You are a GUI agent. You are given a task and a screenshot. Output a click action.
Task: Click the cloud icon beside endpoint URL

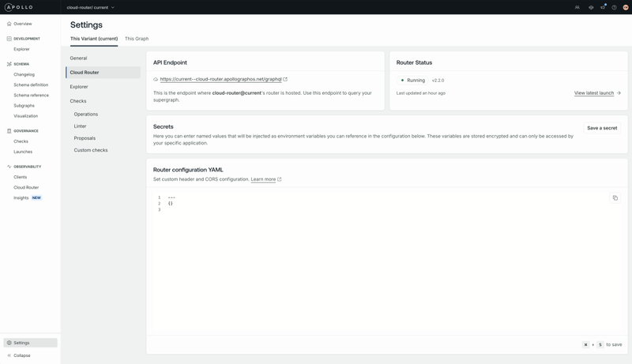tap(156, 79)
